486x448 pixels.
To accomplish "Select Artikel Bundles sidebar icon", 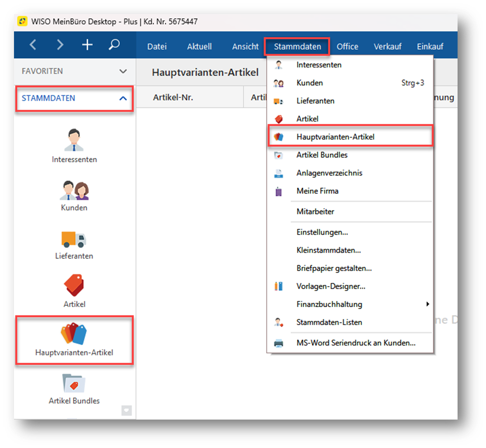I will (74, 388).
